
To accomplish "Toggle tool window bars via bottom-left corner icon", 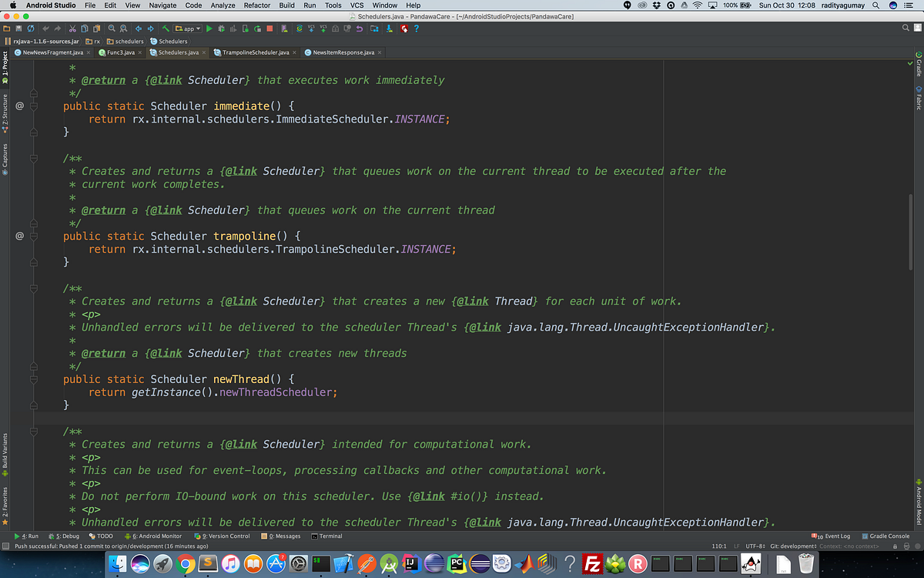I will [x=6, y=546].
